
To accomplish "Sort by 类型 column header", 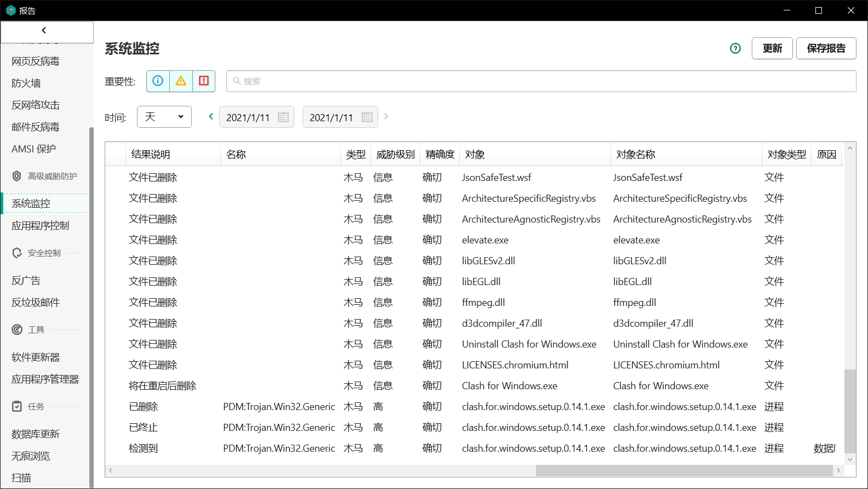I will coord(356,155).
